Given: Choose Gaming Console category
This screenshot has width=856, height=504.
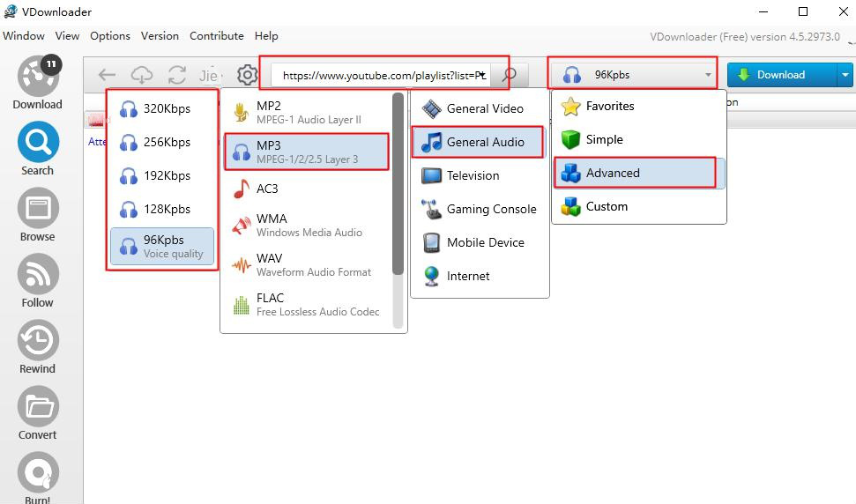Looking at the screenshot, I should click(x=480, y=209).
